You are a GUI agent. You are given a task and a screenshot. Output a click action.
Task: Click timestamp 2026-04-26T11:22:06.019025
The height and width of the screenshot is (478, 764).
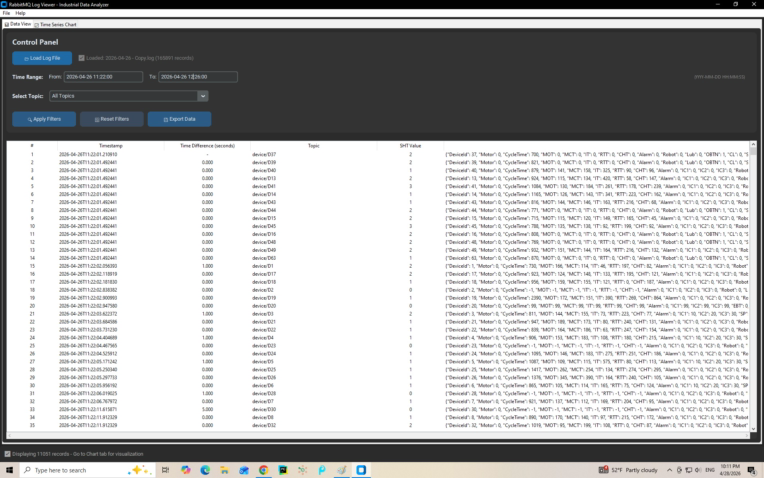click(88, 393)
